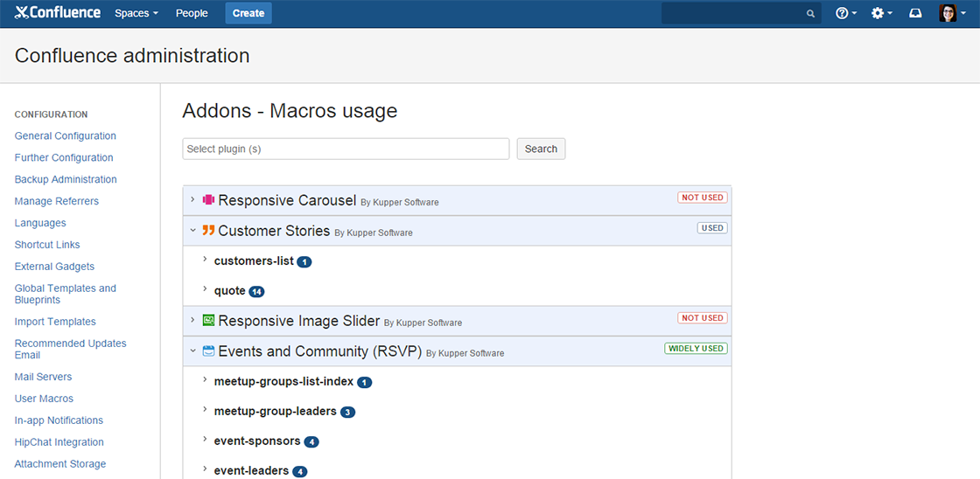
Task: Click the Search button beside plugin field
Action: tap(541, 149)
